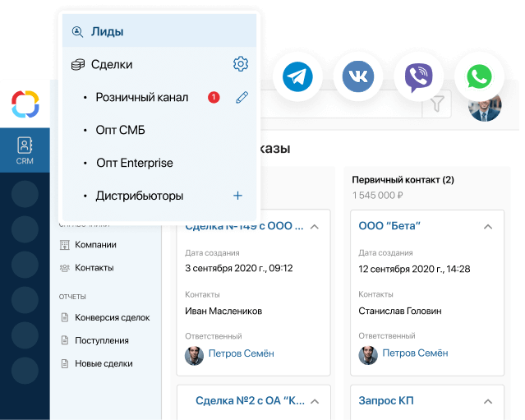Viewport: 525px width, 420px height.
Task: Open the Telegram messenger icon
Action: (297, 77)
